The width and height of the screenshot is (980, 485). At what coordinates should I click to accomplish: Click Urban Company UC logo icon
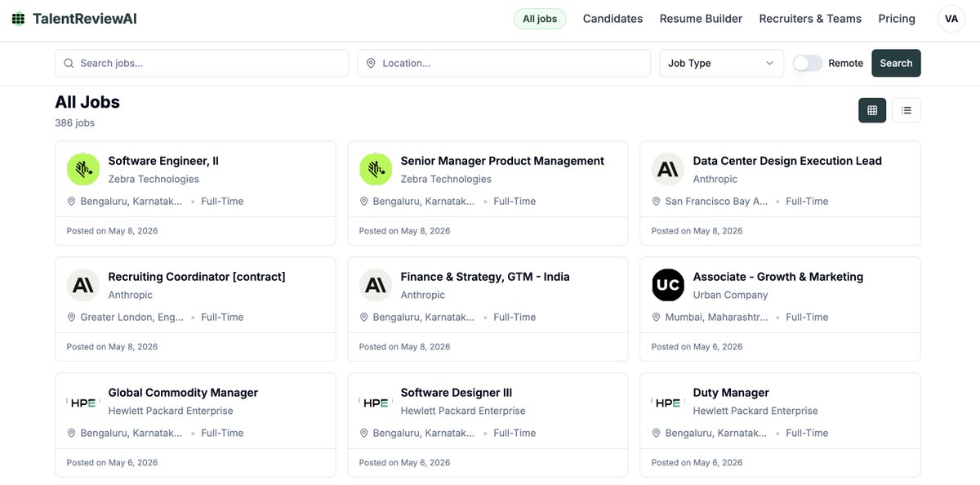[x=668, y=285]
